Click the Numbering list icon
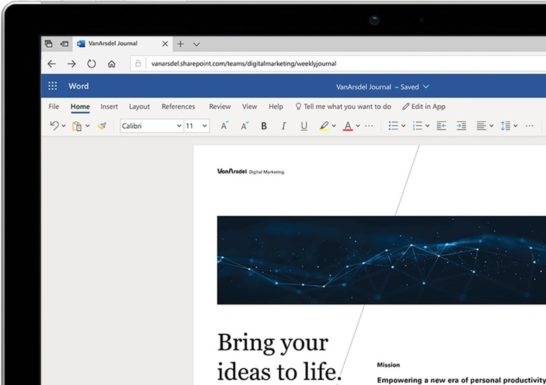Viewport: 546px width, 385px height. coord(417,126)
